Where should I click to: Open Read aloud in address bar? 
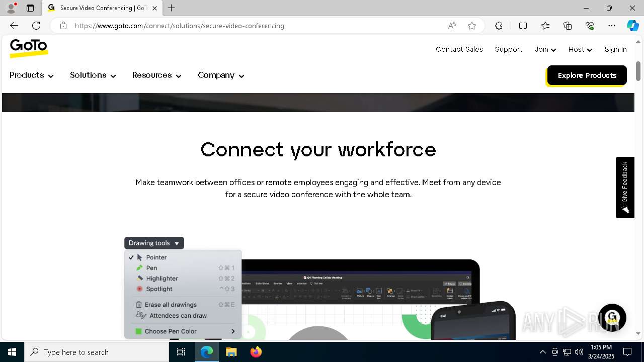(452, 26)
